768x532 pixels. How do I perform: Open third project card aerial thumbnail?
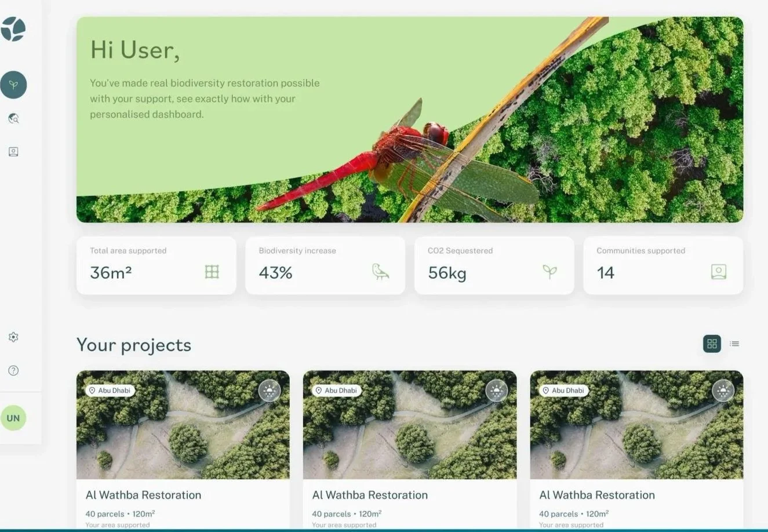pos(636,425)
